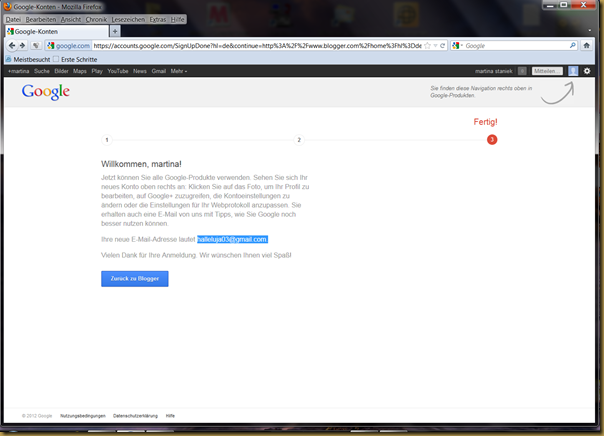This screenshot has height=436, width=604.
Task: Click the Zurück zu Blogger button
Action: pyautogui.click(x=134, y=278)
